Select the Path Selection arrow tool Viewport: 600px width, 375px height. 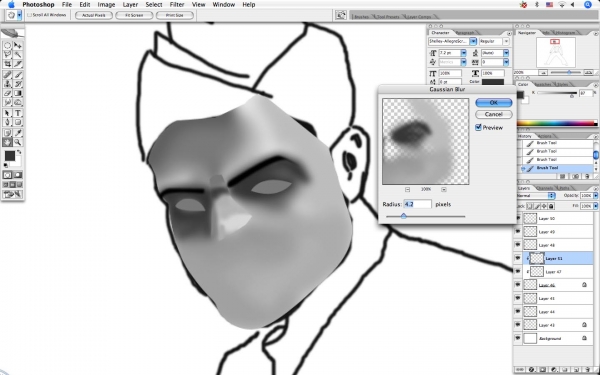[x=7, y=113]
